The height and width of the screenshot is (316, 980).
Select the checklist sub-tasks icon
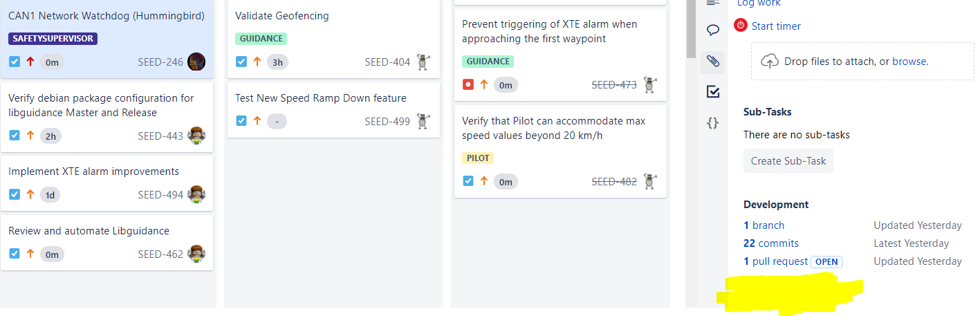click(x=713, y=92)
